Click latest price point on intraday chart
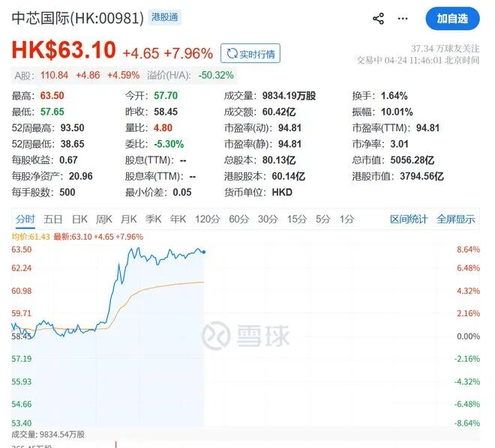Screen dimensions: 495x448 204,252
